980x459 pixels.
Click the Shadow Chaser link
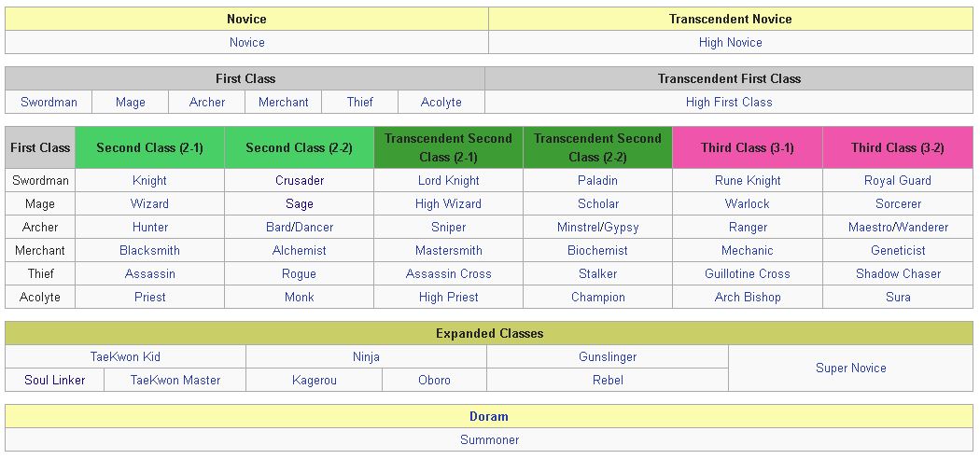pos(897,273)
